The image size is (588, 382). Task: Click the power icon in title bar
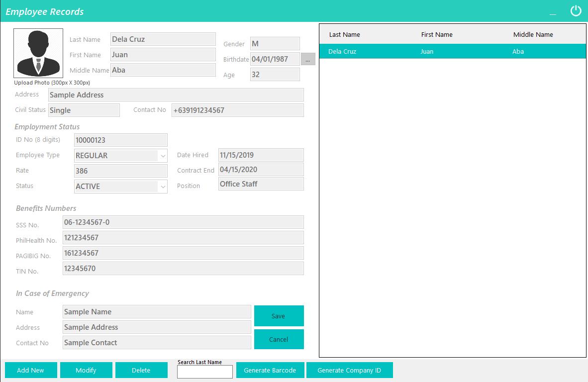pos(576,11)
